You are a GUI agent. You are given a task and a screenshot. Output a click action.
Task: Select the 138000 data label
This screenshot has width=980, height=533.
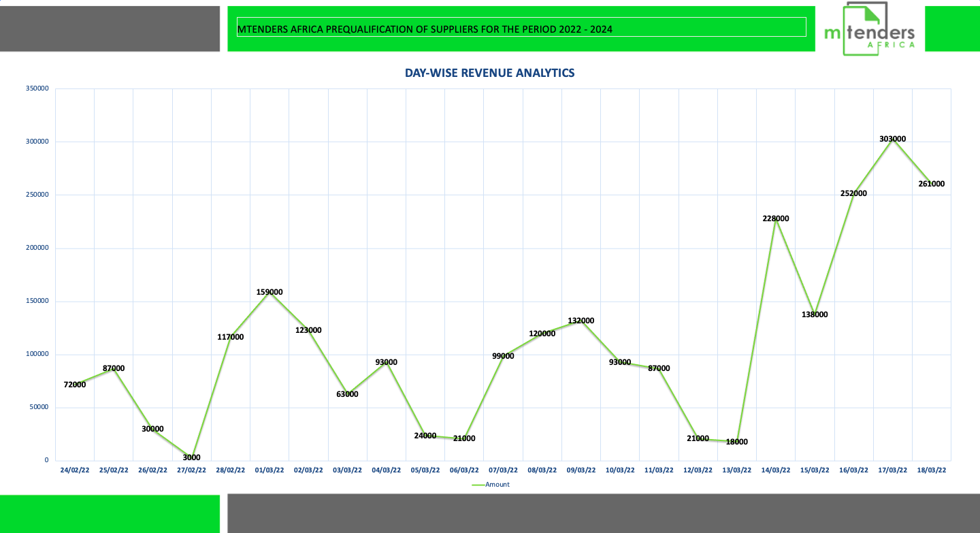(x=815, y=314)
